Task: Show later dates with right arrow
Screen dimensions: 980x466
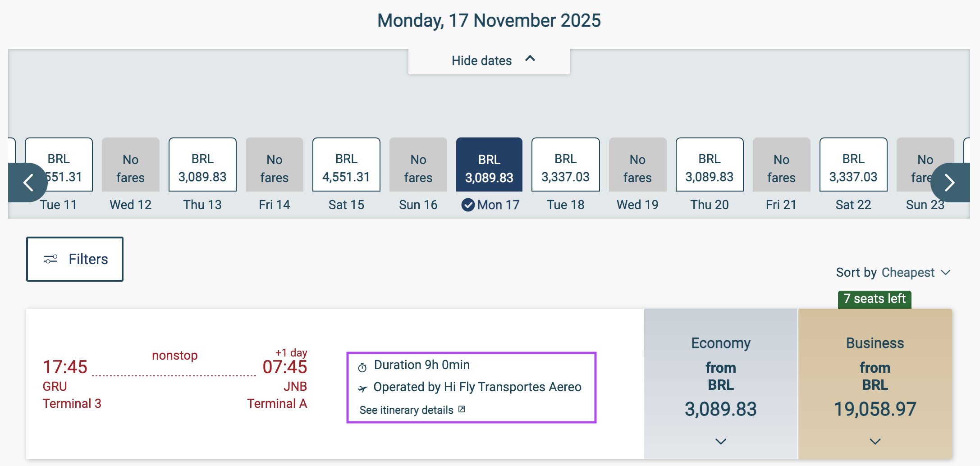Action: pos(950,183)
